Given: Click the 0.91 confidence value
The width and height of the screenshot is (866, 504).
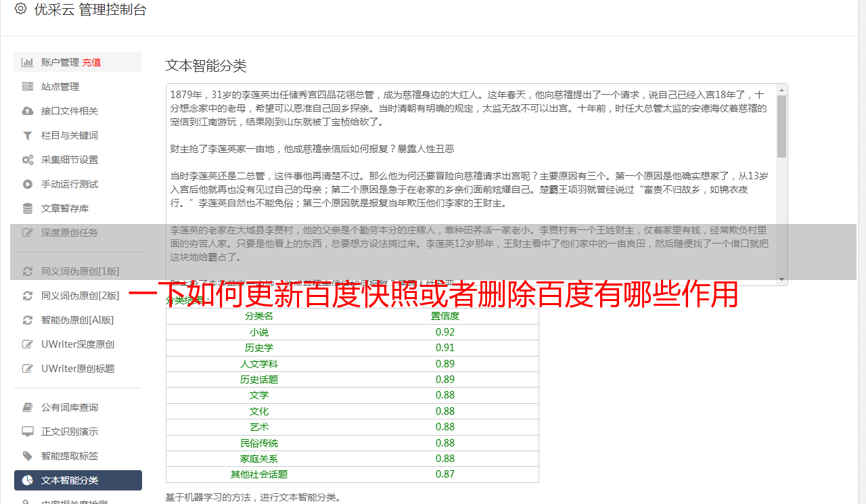Looking at the screenshot, I should tap(445, 348).
